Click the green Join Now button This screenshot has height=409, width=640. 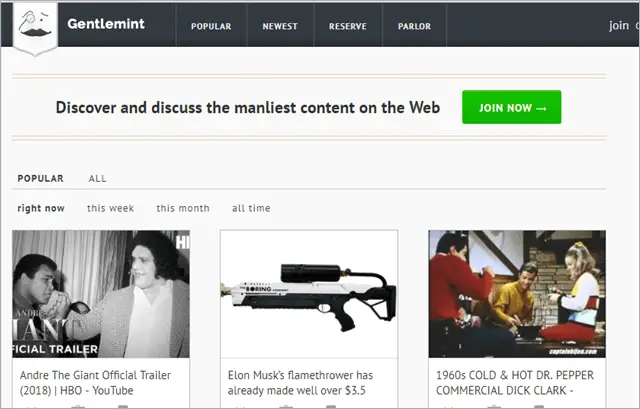(x=511, y=107)
